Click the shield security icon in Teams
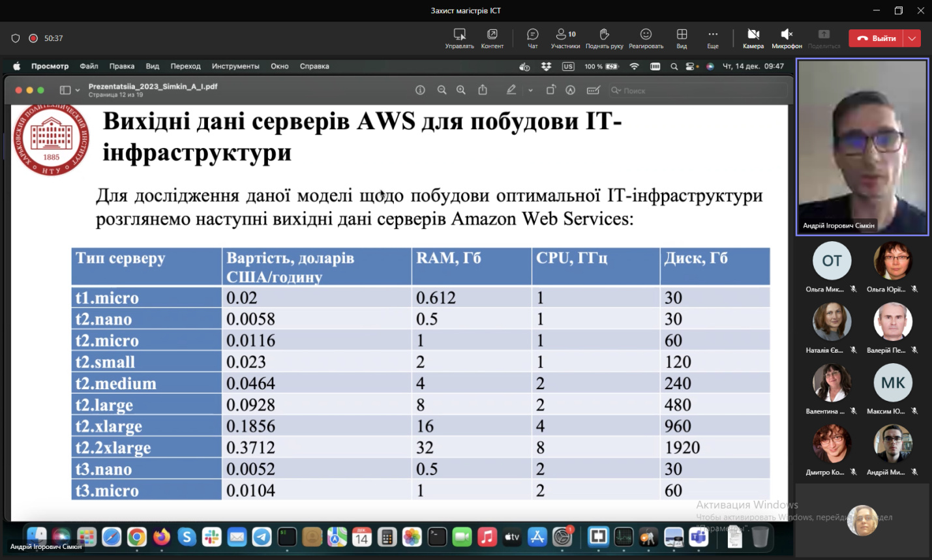The height and width of the screenshot is (560, 932). pyautogui.click(x=16, y=38)
